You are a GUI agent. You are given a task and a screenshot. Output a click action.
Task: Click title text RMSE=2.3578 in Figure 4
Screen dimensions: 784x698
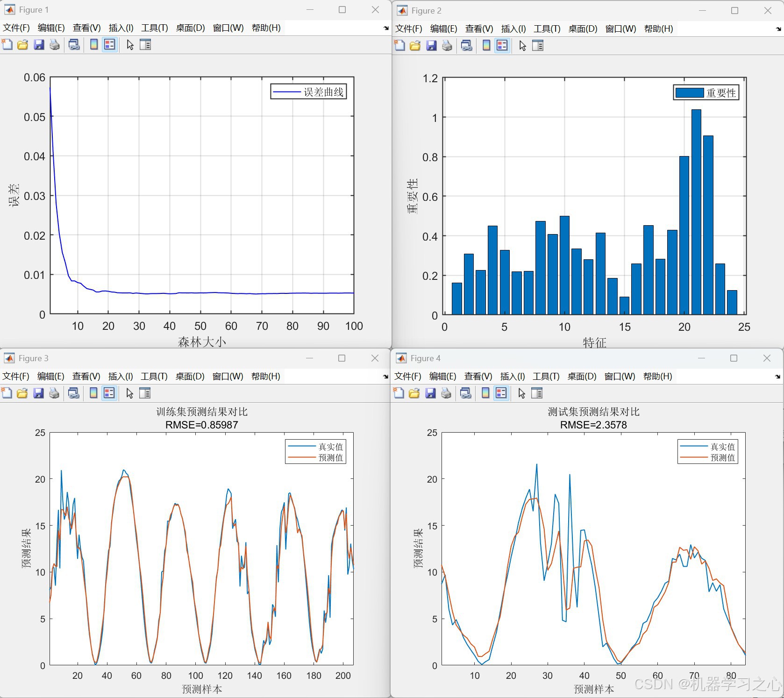pos(593,425)
